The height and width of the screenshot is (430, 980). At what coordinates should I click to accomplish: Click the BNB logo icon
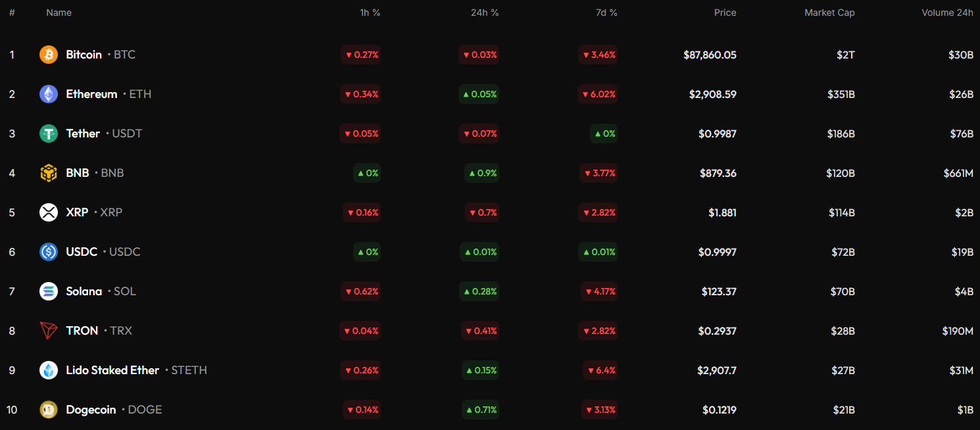coord(49,173)
